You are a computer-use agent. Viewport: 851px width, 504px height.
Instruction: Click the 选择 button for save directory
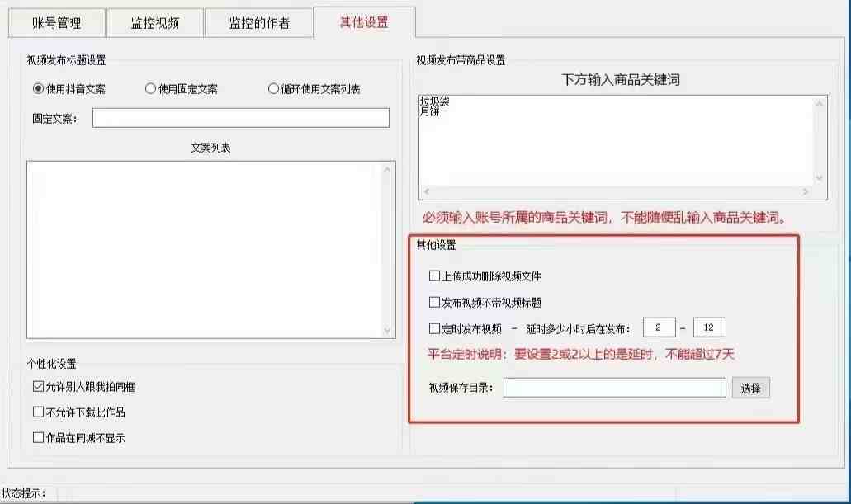click(x=749, y=387)
